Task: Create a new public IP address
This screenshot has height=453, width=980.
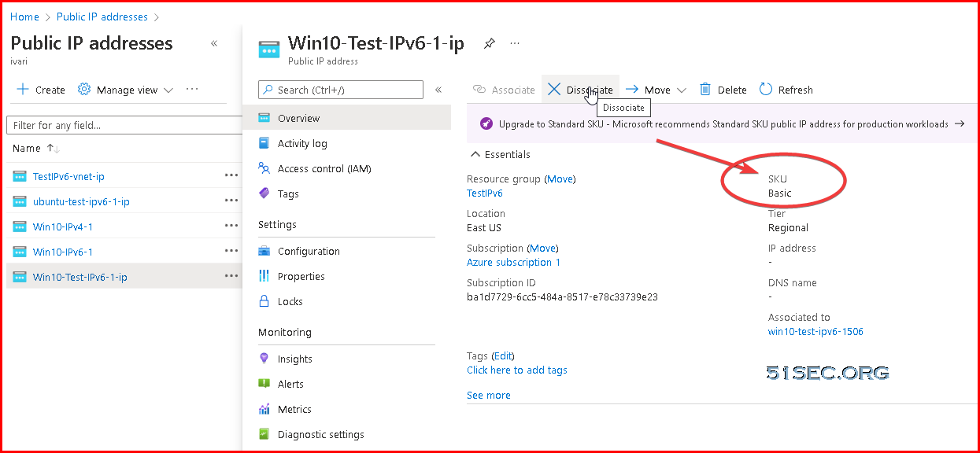Action: [x=41, y=90]
